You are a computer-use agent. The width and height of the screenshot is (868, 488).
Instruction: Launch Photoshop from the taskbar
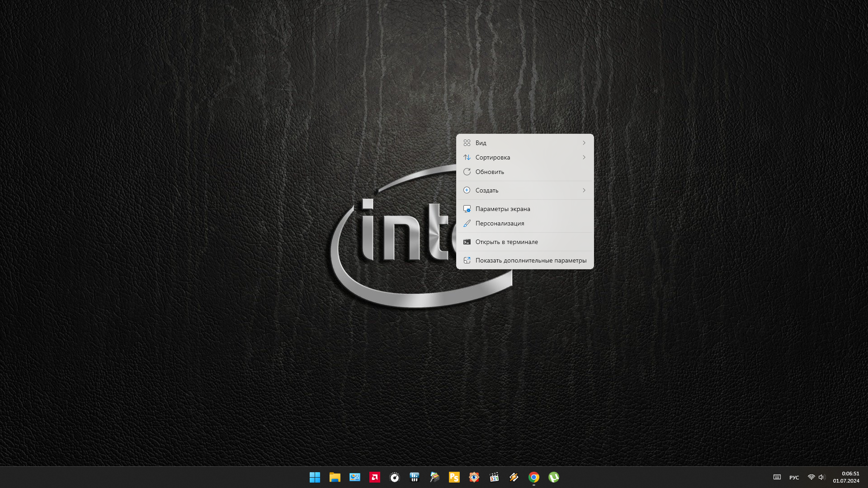[x=454, y=477]
